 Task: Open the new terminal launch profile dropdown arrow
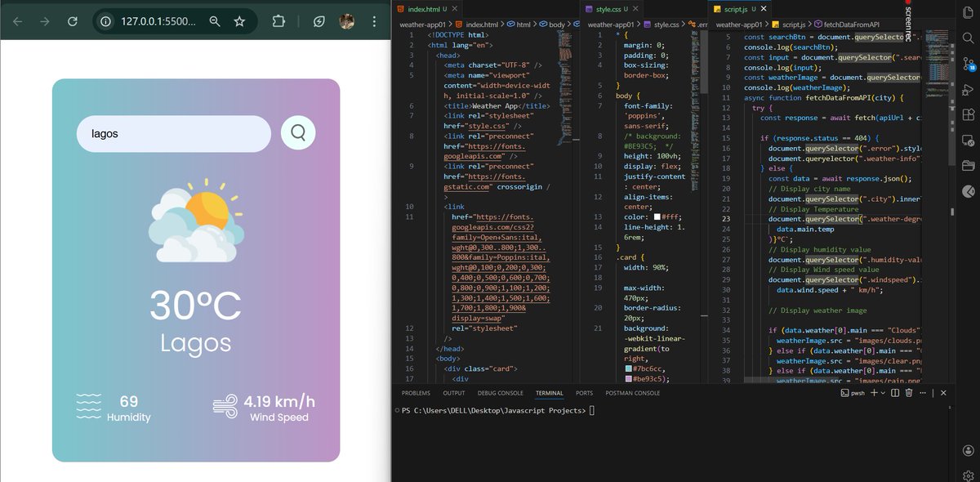tap(883, 393)
